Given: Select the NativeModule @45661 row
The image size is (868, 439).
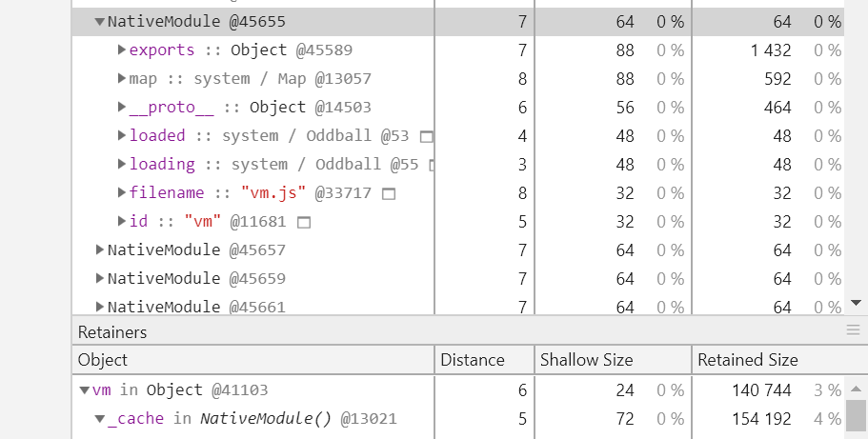Looking at the screenshot, I should click(x=457, y=306).
